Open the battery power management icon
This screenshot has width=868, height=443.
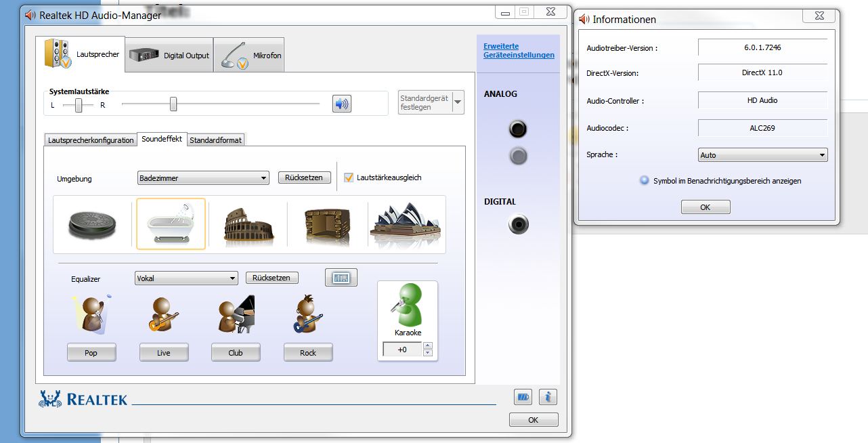click(523, 397)
